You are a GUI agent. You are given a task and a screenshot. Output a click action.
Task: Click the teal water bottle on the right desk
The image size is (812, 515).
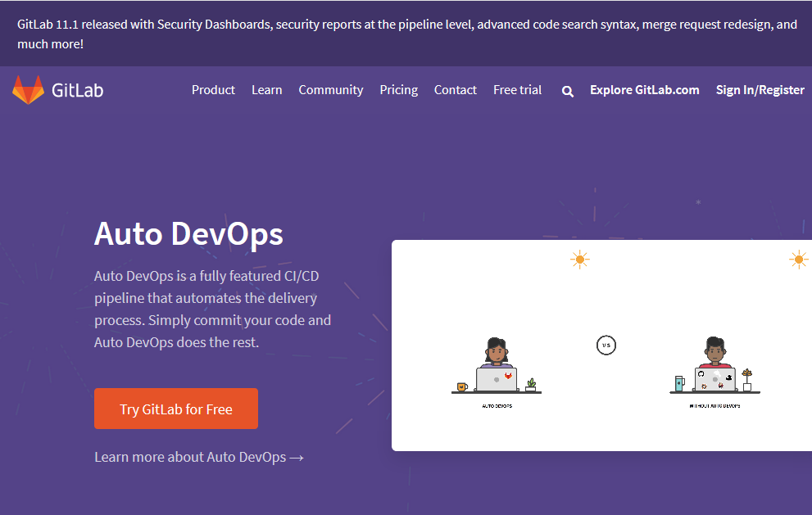click(x=678, y=383)
